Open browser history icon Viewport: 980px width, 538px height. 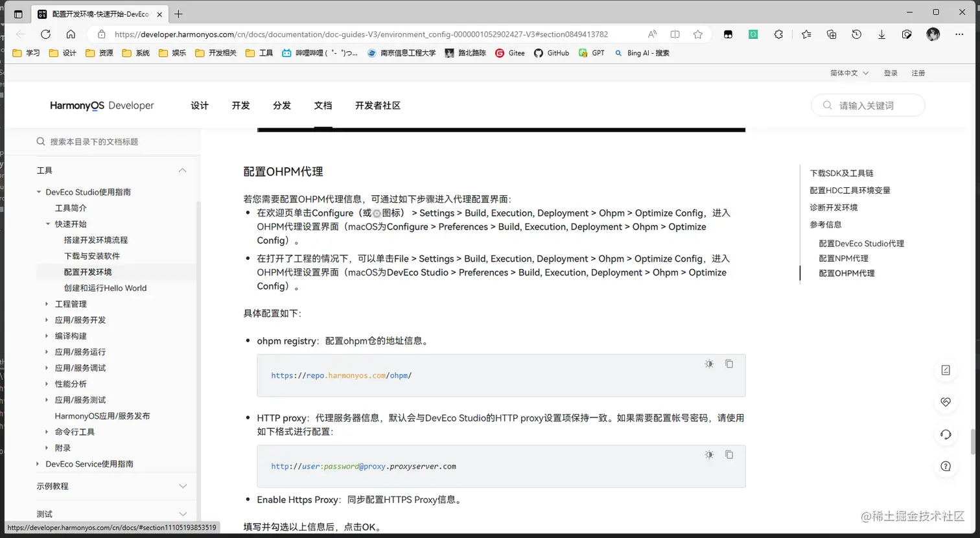tap(856, 34)
